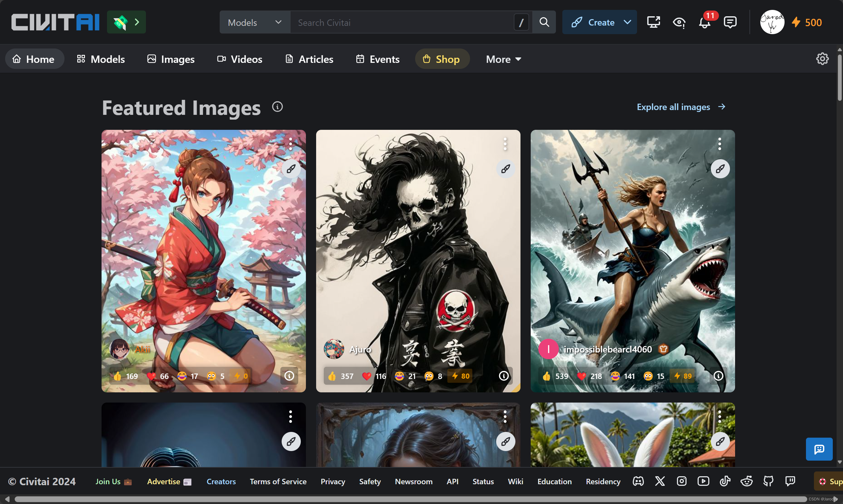Screen dimensions: 843x504
Task: Toggle browsing mode eye icon
Action: pyautogui.click(x=679, y=22)
